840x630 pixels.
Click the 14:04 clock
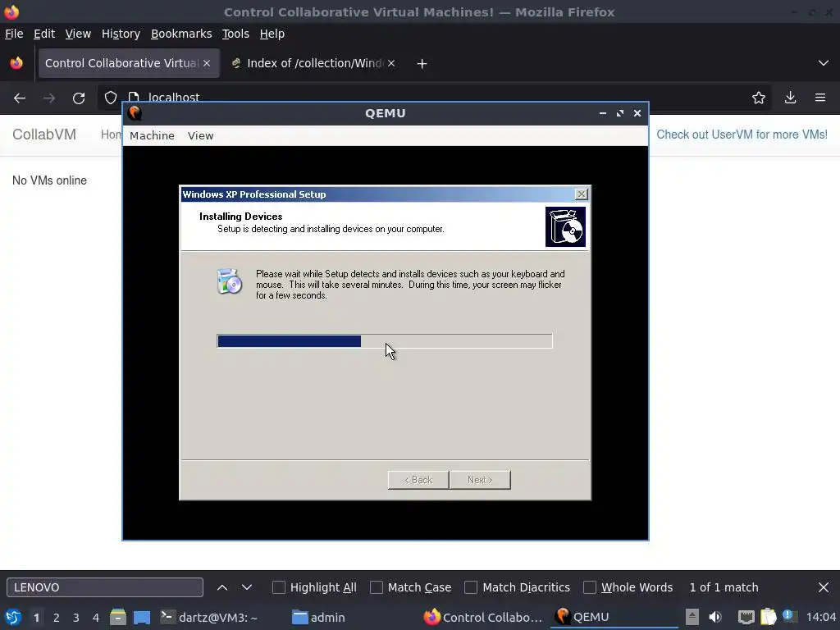(820, 617)
